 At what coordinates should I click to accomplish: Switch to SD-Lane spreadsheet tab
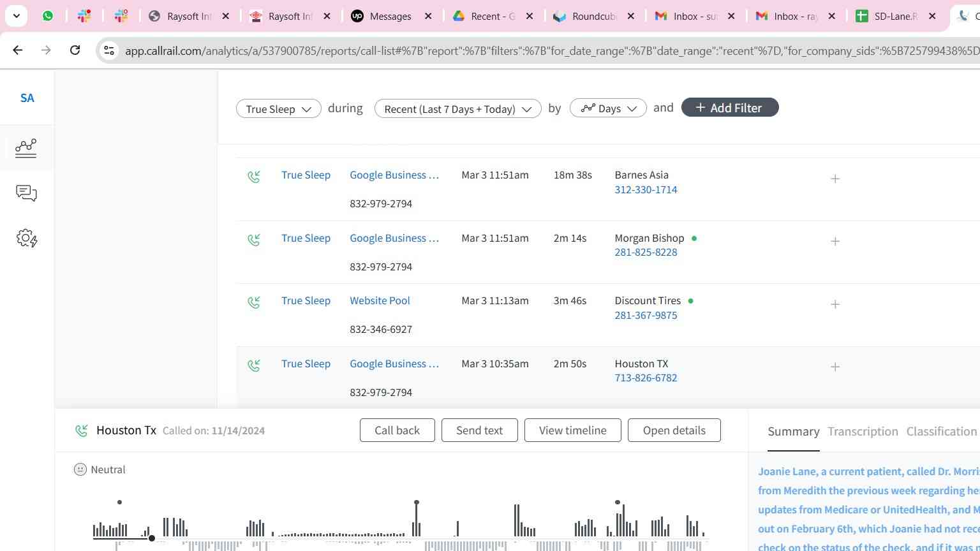[896, 16]
